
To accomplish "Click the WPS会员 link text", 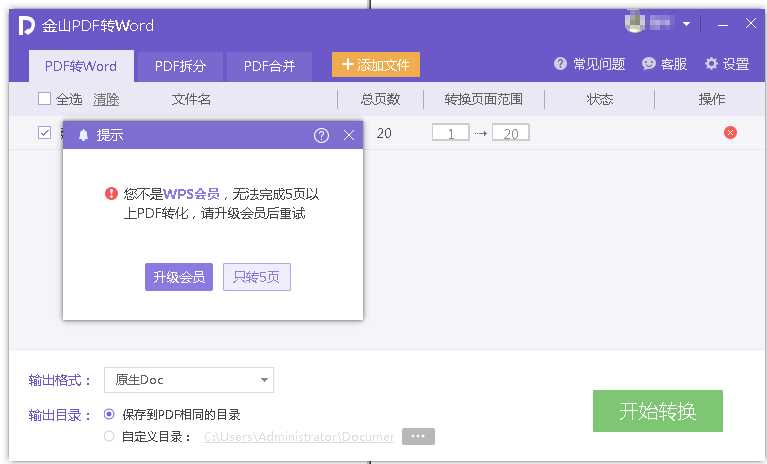I will click(191, 194).
